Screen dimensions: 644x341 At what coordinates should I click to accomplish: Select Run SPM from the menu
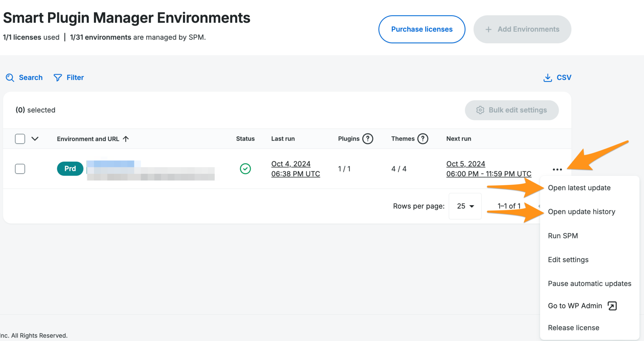pyautogui.click(x=563, y=235)
